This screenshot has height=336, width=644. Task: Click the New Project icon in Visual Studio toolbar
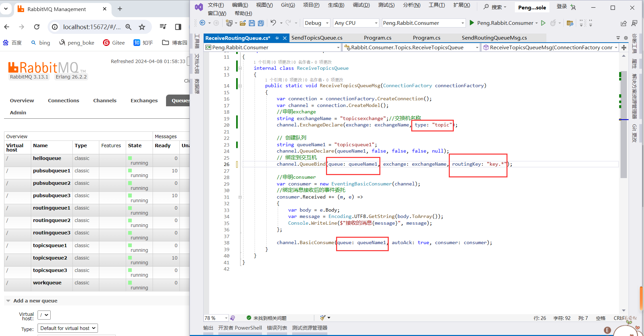(229, 23)
